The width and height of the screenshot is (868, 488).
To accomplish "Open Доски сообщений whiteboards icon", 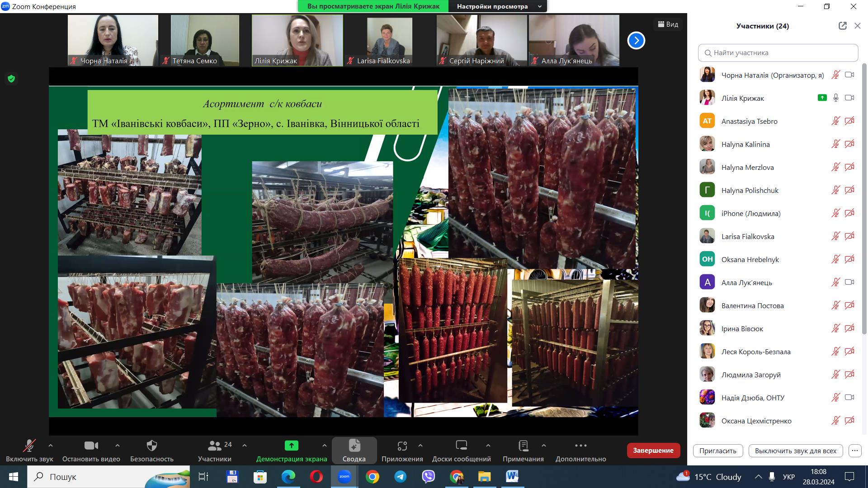I will coord(461,446).
